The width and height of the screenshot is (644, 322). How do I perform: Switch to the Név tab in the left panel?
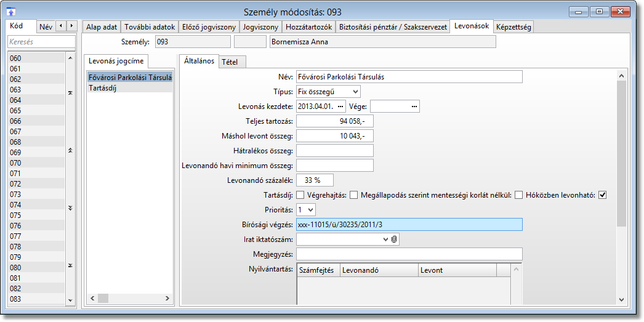tap(46, 27)
